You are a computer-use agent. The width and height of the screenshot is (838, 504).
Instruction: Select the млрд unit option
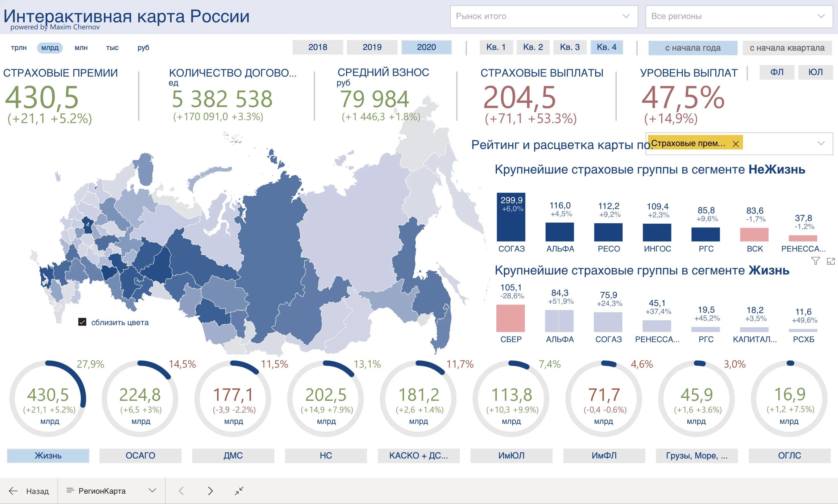[50, 47]
